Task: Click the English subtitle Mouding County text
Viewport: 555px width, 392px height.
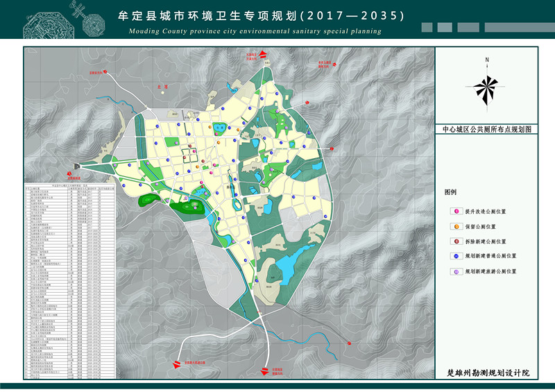Action: click(x=255, y=31)
